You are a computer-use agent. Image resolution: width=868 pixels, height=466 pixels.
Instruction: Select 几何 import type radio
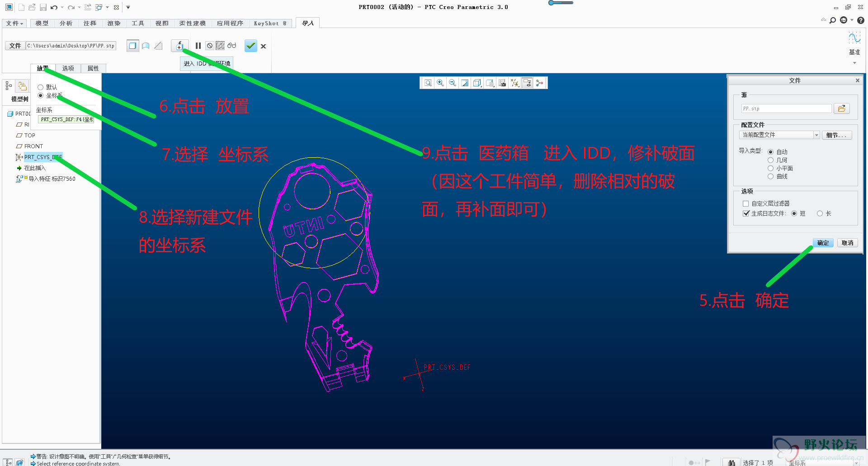click(x=770, y=160)
